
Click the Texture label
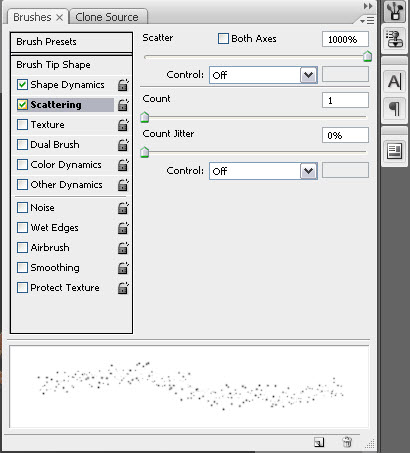pos(48,125)
